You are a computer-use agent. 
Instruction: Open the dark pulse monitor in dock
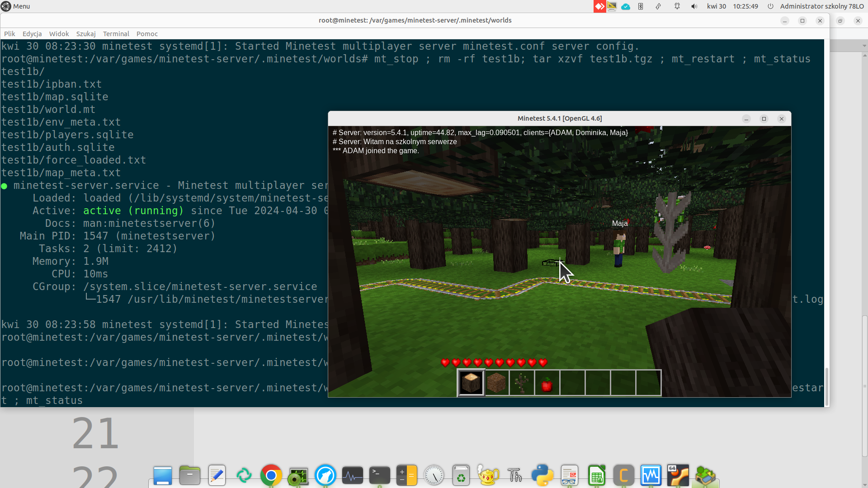(x=353, y=475)
